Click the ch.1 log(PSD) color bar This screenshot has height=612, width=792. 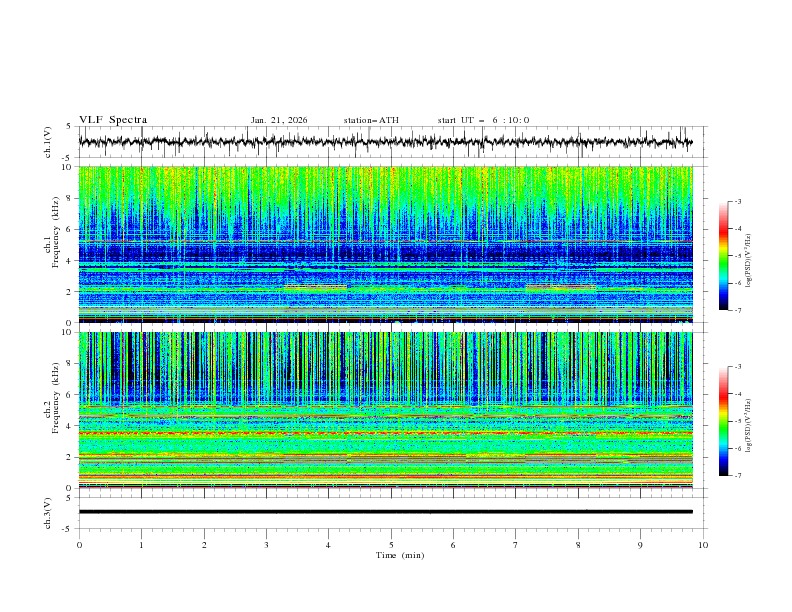pos(723,256)
